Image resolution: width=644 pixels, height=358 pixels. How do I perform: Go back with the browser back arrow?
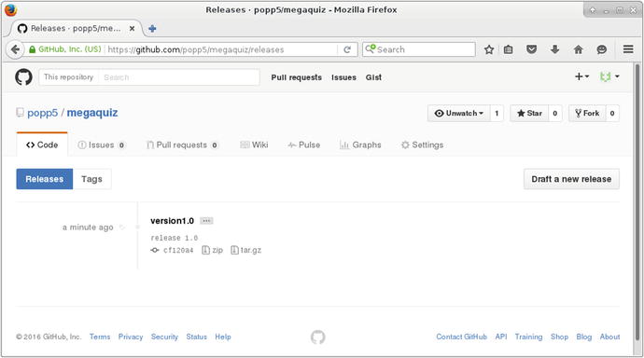click(15, 49)
